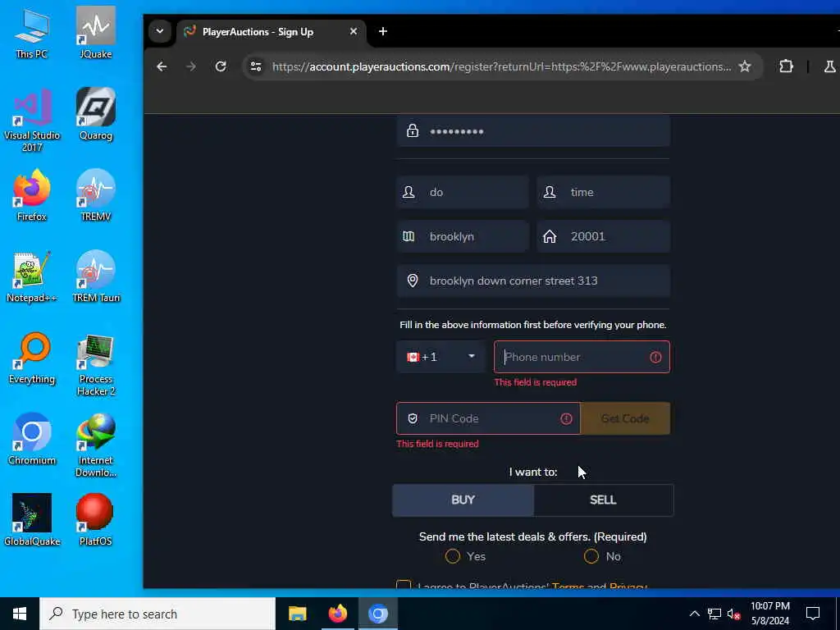Edit zip code field containing 20001
This screenshot has width=840, height=630.
(x=603, y=236)
